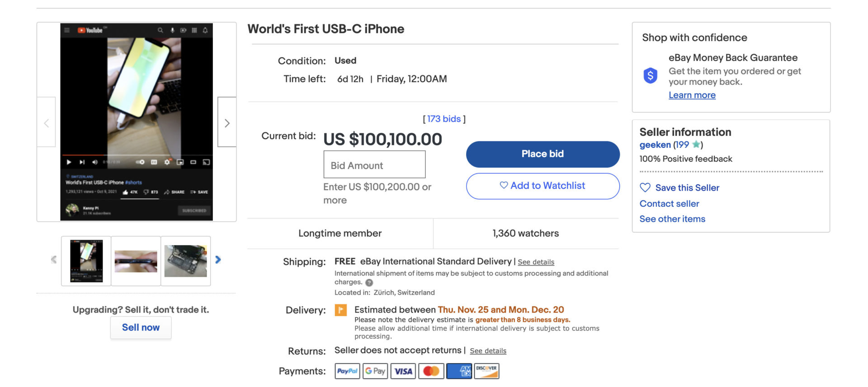This screenshot has height=387, width=868.
Task: Open returns See details link
Action: (488, 351)
